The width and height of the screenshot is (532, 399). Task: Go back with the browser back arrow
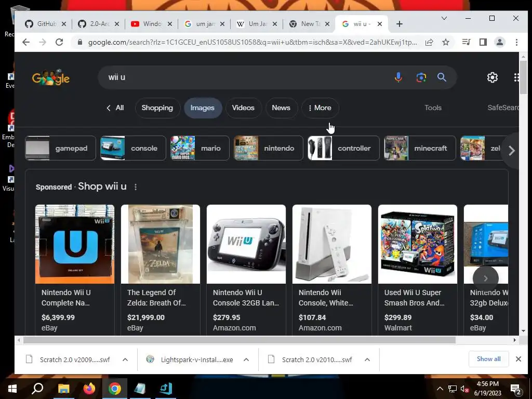click(26, 42)
